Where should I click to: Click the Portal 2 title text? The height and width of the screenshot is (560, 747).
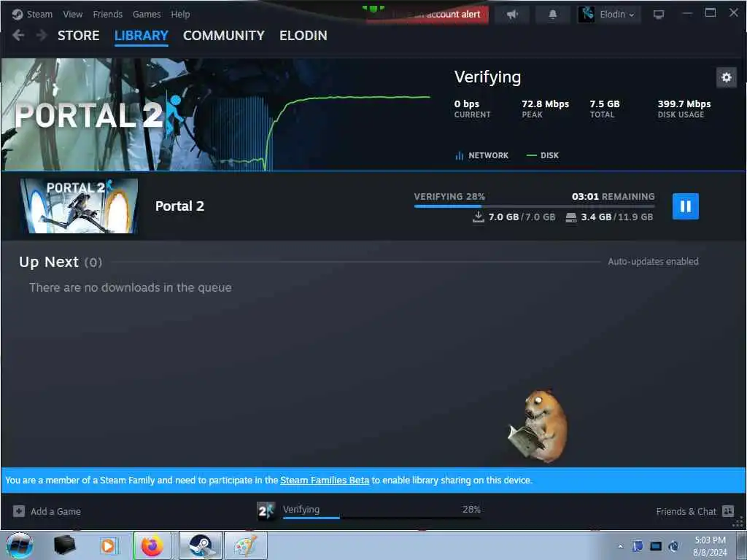pos(179,206)
